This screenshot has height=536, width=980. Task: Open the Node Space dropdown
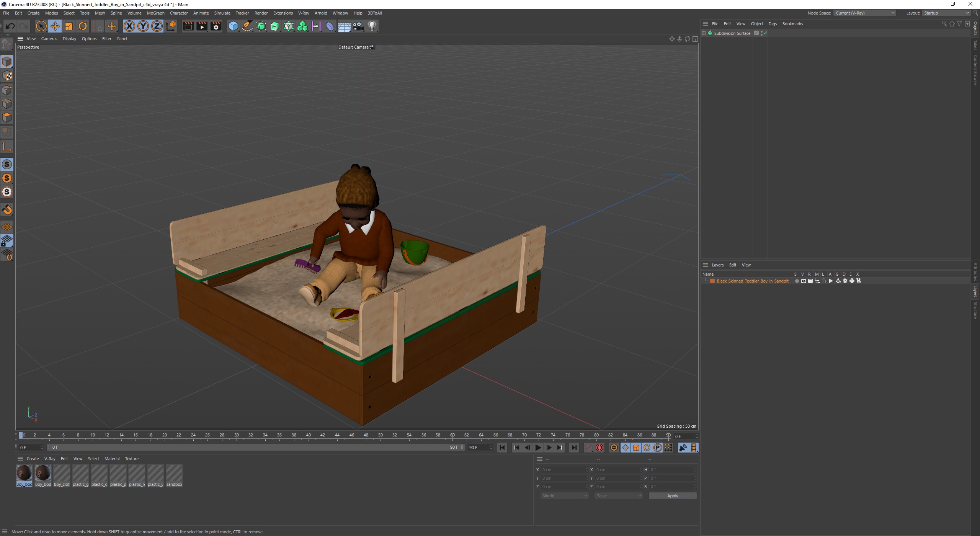865,13
